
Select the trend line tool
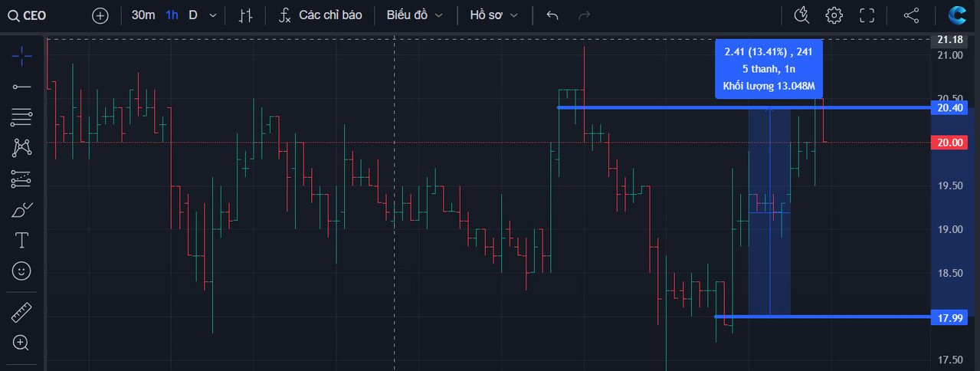[x=21, y=87]
